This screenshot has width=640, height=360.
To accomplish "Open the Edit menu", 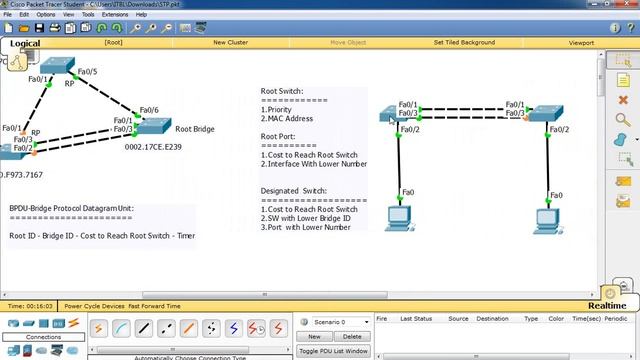I will pos(24,14).
